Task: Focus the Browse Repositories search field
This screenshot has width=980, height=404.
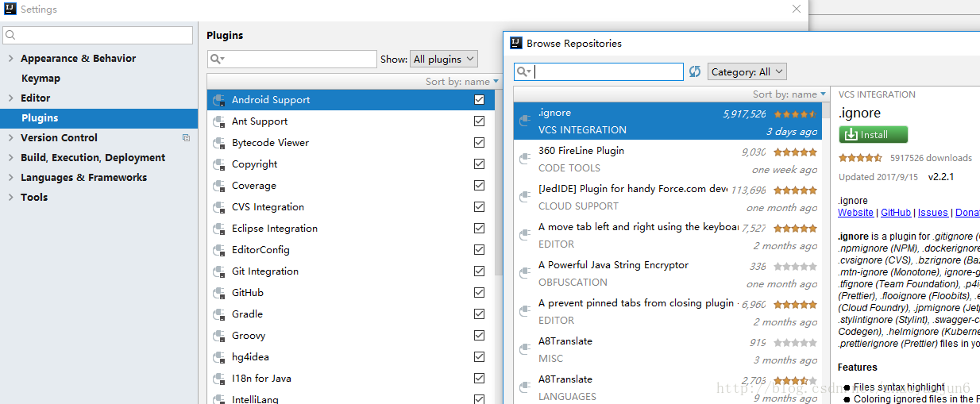Action: tap(598, 72)
